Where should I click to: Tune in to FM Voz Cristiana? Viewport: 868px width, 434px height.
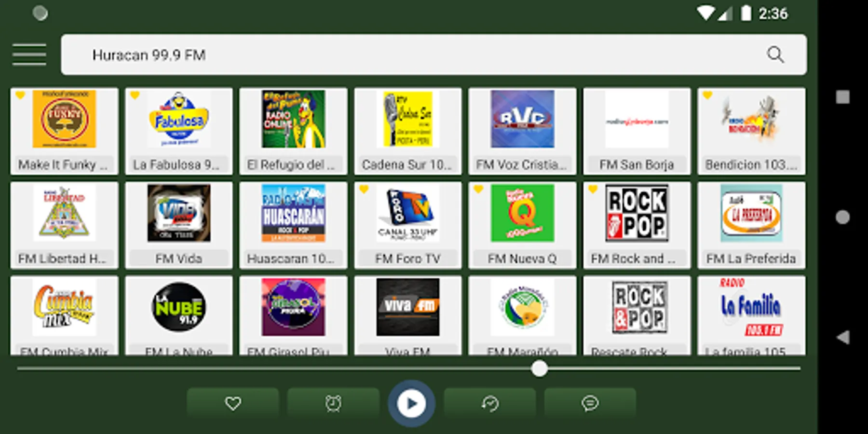coord(522,131)
